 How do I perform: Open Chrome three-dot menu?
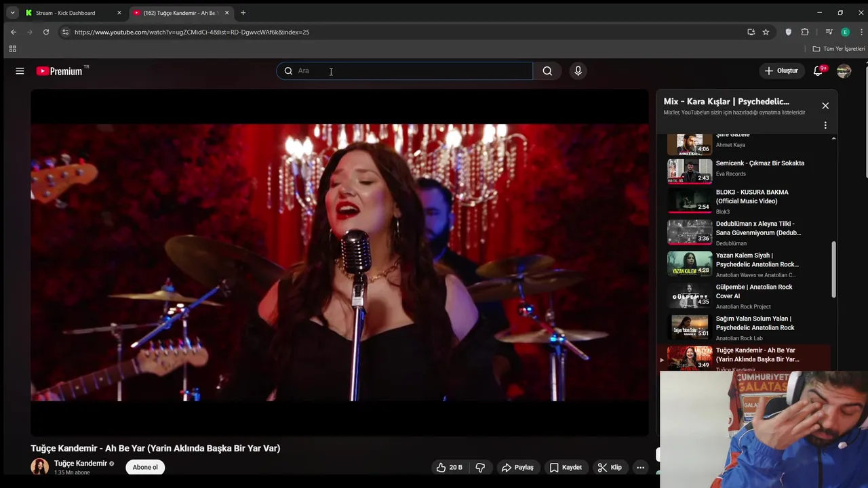pos(861,32)
